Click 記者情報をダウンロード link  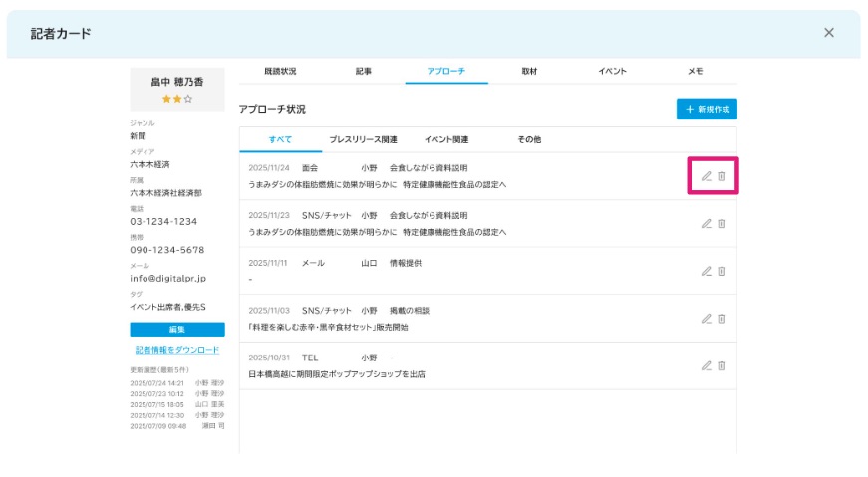[177, 350]
